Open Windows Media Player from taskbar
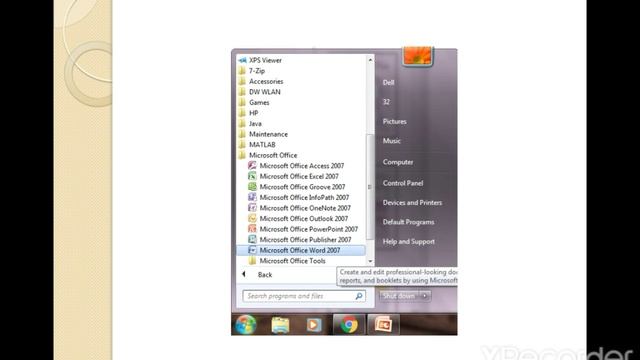Screen dimensions: 640x360 tap(314, 325)
